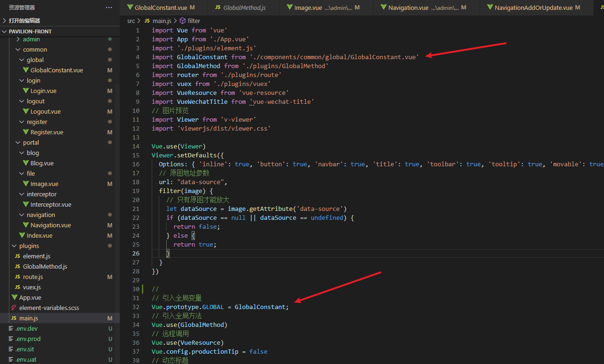Click the U status badge beside .env.dev

click(x=110, y=328)
